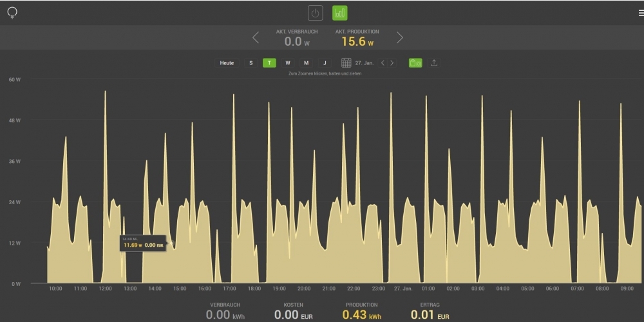Image resolution: width=644 pixels, height=322 pixels.
Task: Switch to W week range
Action: pyautogui.click(x=288, y=63)
